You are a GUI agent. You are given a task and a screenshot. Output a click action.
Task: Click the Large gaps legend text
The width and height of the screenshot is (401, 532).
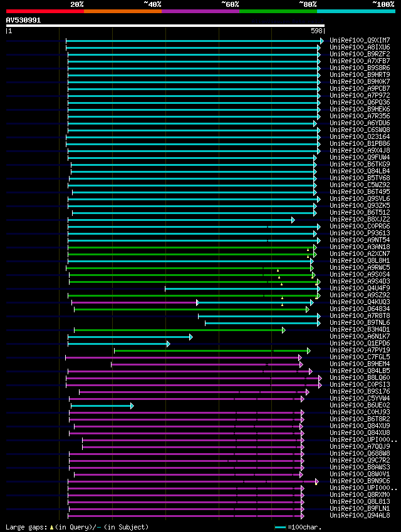[77, 527]
